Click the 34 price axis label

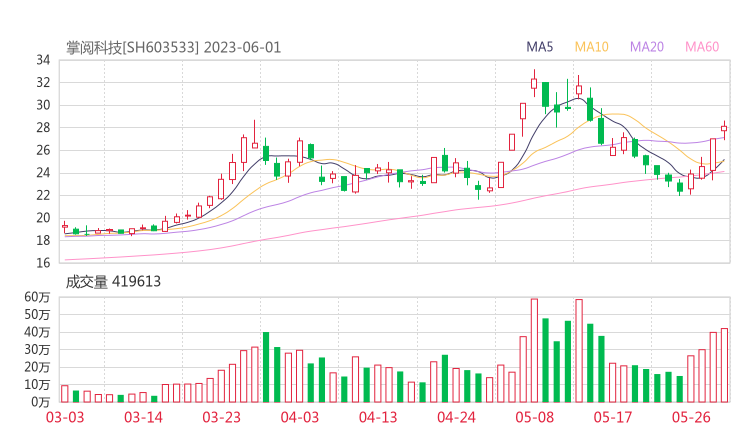43,60
